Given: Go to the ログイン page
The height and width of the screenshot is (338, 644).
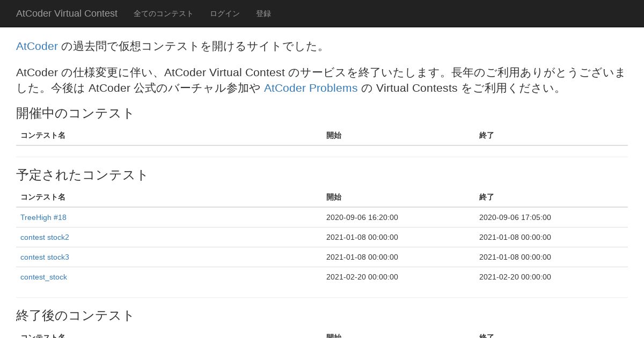Looking at the screenshot, I should (224, 13).
